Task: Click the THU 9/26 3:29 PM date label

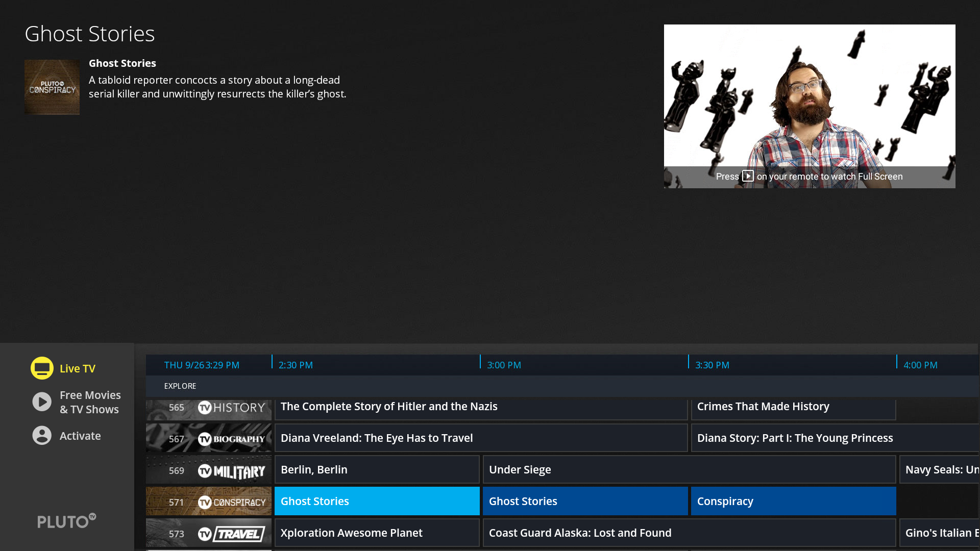Action: (202, 365)
